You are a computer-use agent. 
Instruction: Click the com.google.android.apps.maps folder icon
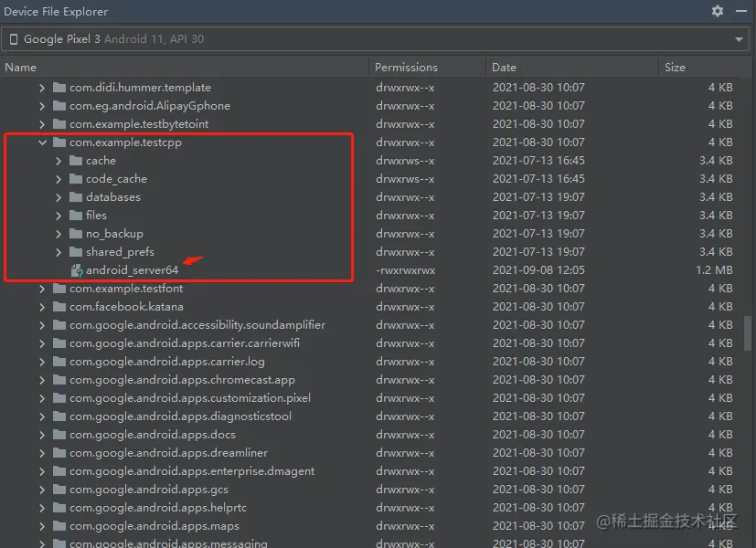coord(59,526)
